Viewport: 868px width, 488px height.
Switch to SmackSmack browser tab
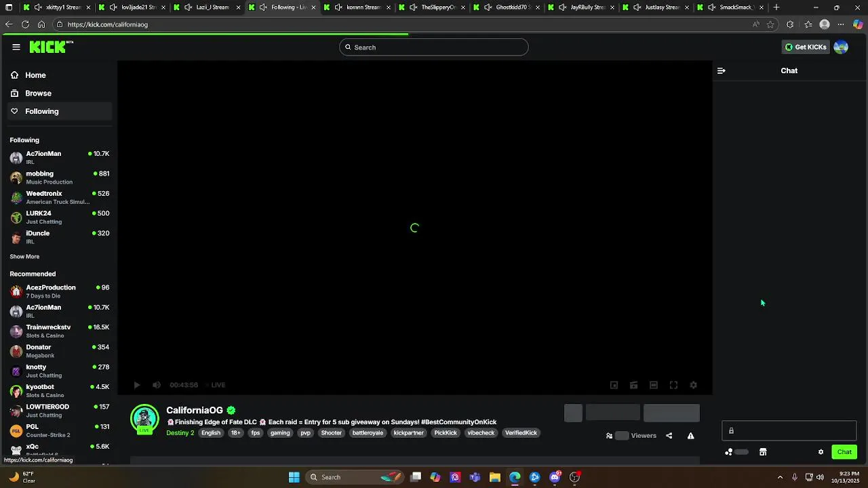731,7
